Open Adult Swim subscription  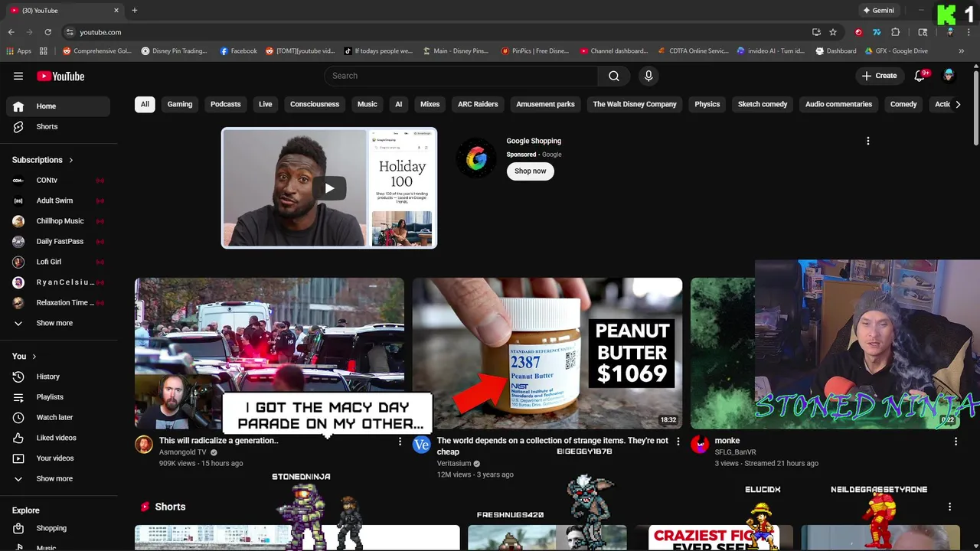click(58, 201)
